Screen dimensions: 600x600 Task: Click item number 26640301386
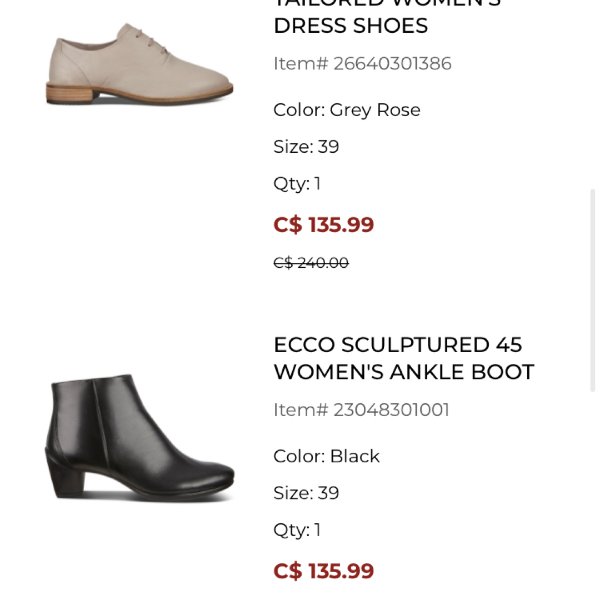362,64
